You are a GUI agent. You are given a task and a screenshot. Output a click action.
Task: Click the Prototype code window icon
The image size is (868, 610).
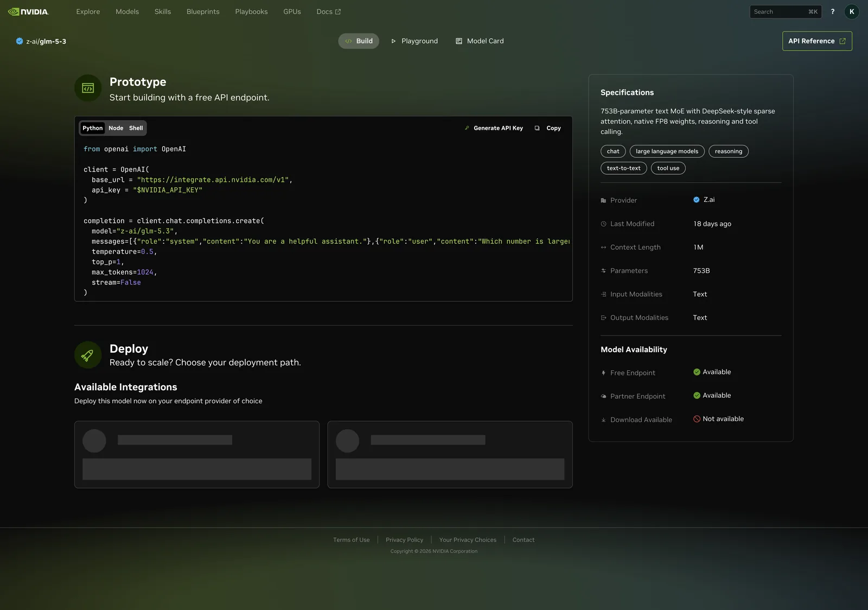pos(88,88)
